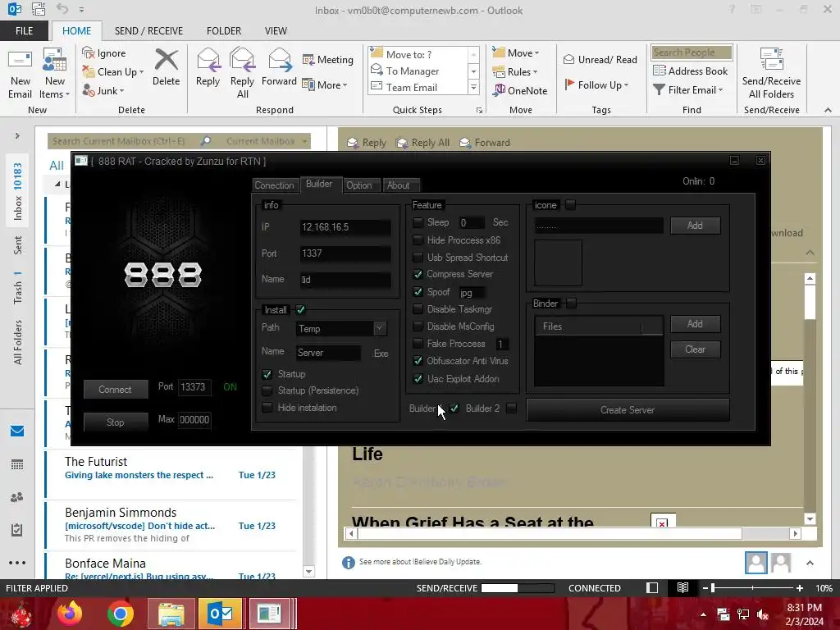
Task: Switch to the FOLDER ribbon tab
Action: click(x=224, y=30)
